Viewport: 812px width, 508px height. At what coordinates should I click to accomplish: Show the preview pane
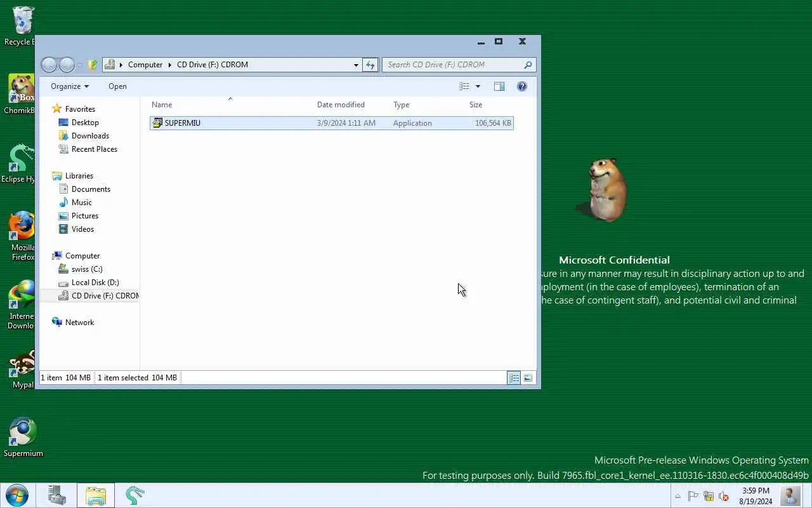(499, 86)
